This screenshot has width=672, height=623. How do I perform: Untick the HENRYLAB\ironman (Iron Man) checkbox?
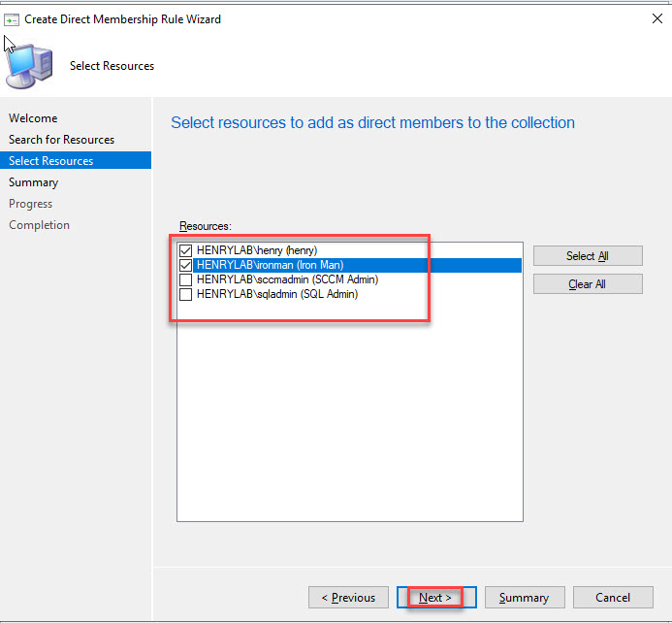(186, 265)
